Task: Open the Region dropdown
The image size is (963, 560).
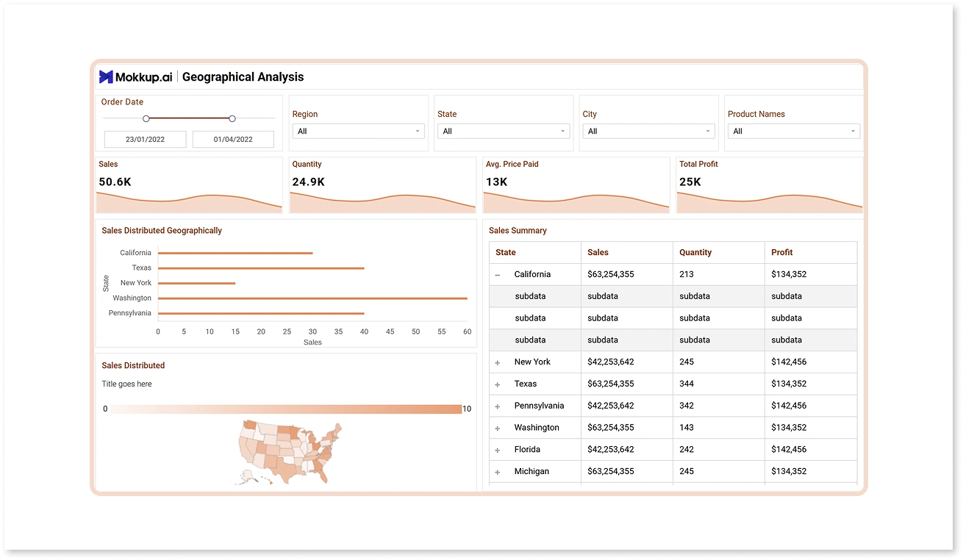Action: pyautogui.click(x=357, y=132)
